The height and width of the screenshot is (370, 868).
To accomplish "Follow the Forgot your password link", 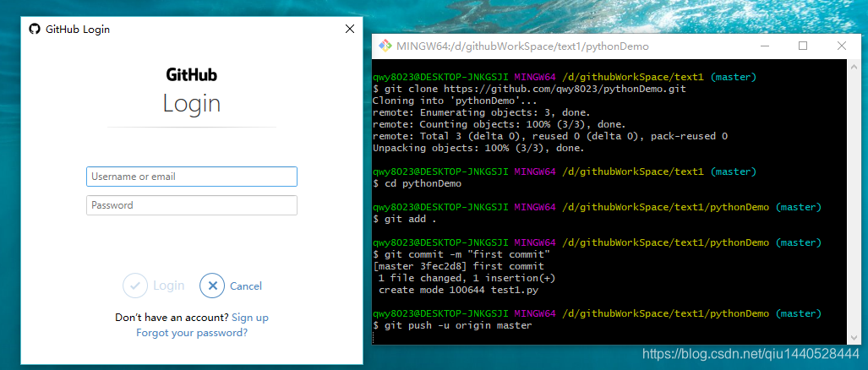I will (x=192, y=333).
